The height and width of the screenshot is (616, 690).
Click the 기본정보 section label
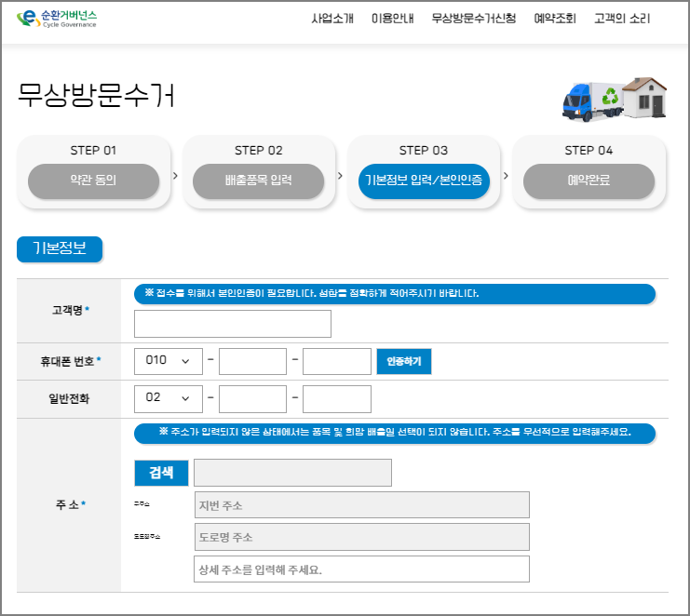60,248
